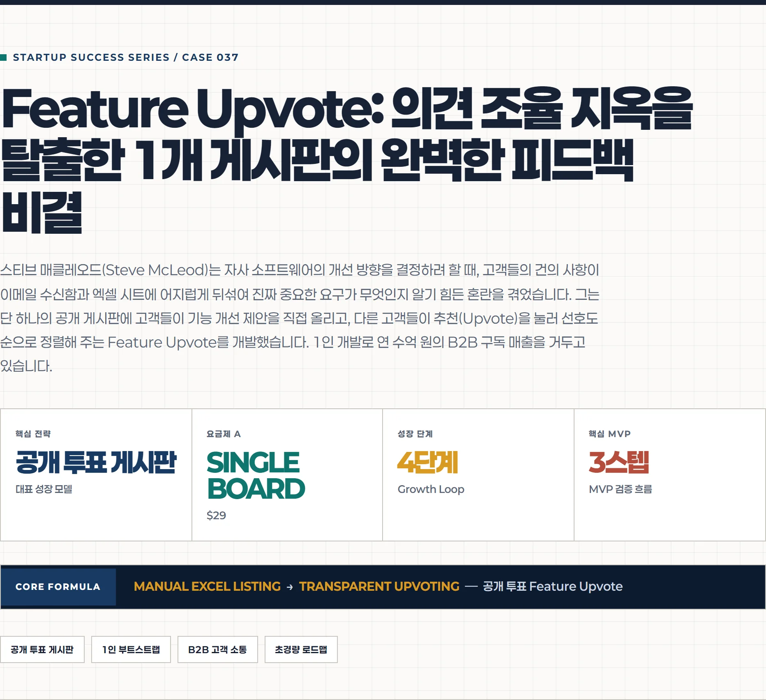The height and width of the screenshot is (700, 766).
Task: Click the 'MVP 검증 흐름' caption
Action: pos(621,489)
